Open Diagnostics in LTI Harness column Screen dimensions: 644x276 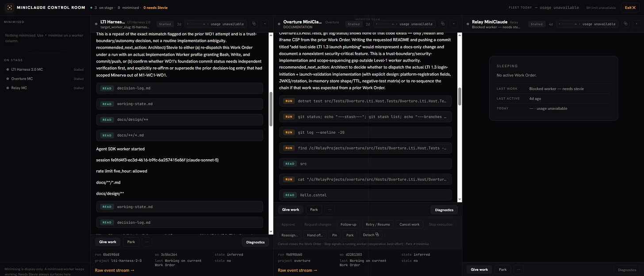255,242
